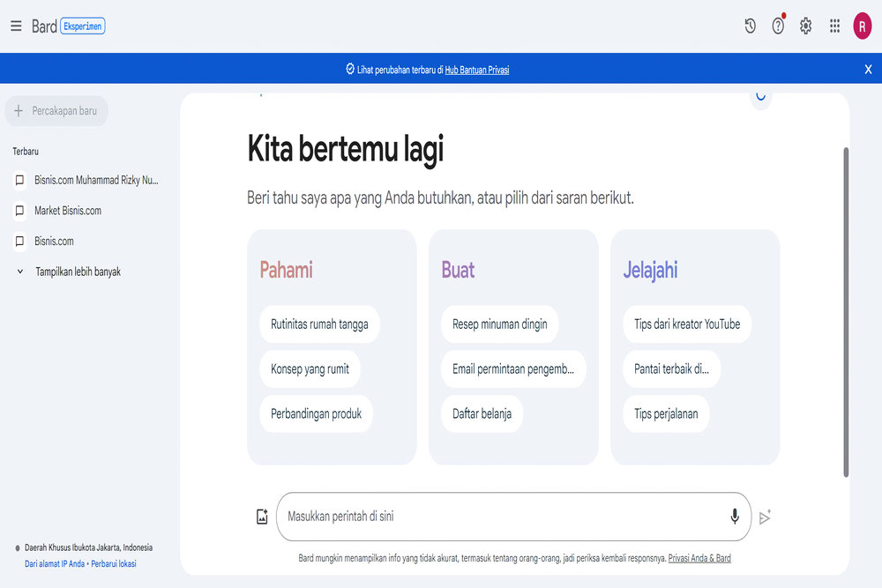Click the shield check icon in banner
This screenshot has height=588, width=882.
[350, 69]
